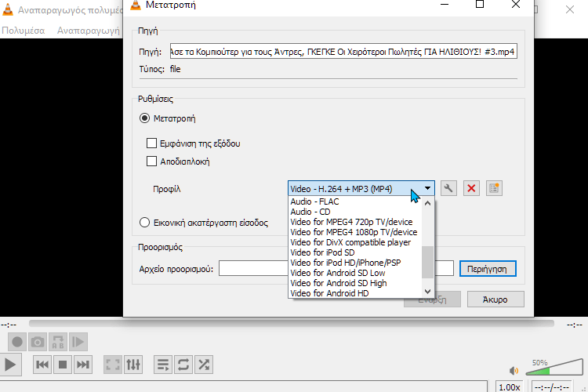The height and width of the screenshot is (392, 588).
Task: Pick Video for MPEG4 1080p TV/device
Action: pyautogui.click(x=355, y=232)
